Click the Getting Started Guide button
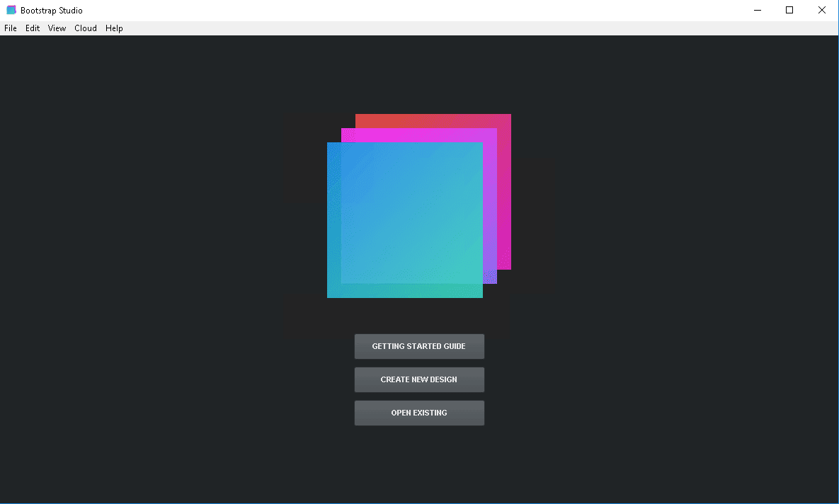Screen dimensions: 839x504 click(x=419, y=347)
